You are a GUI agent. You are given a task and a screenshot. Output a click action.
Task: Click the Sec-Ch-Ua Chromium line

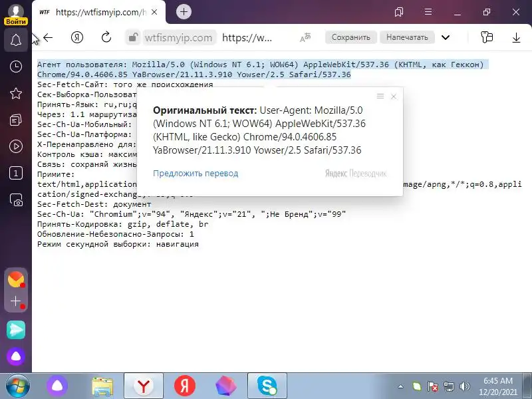click(192, 214)
